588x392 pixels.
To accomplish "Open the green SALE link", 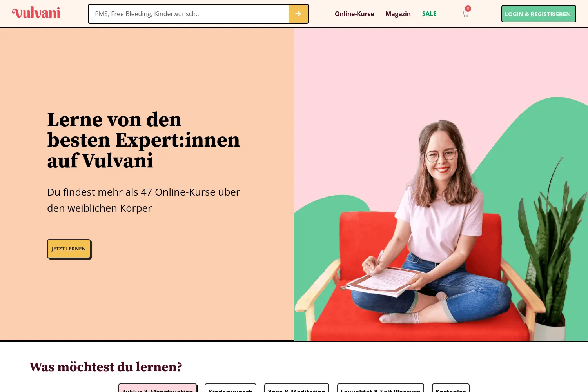I will [429, 14].
